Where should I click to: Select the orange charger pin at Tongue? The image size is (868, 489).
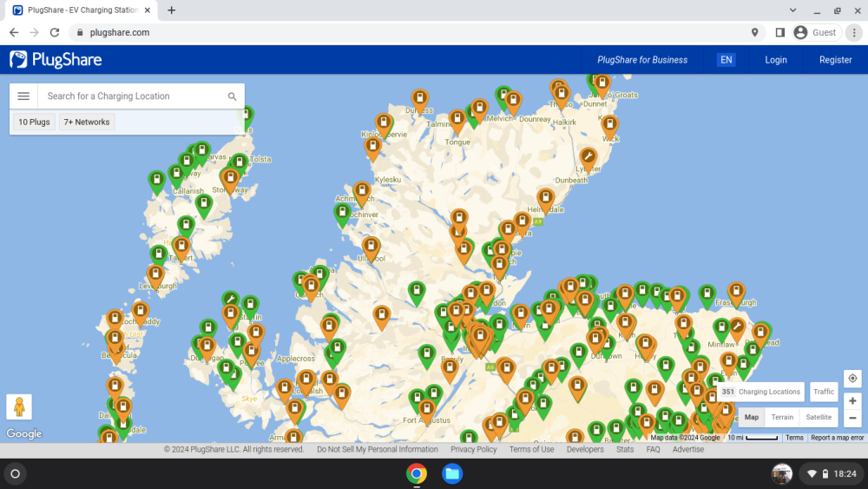point(457,120)
